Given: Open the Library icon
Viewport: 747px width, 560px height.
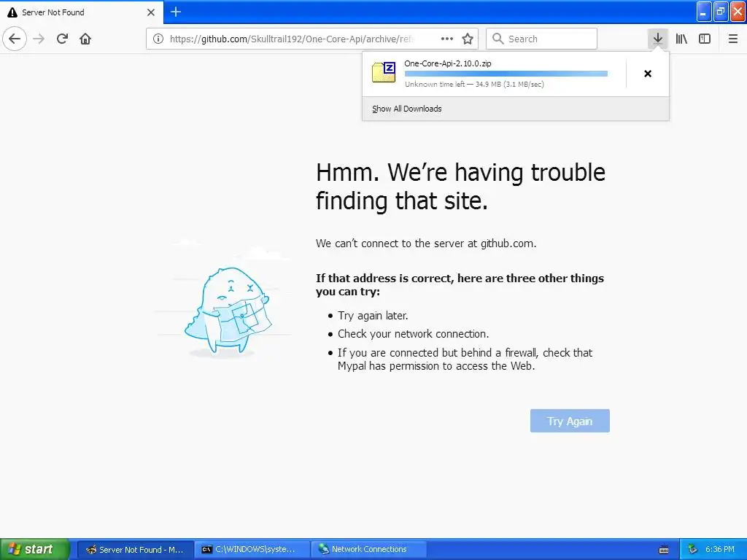Looking at the screenshot, I should click(x=681, y=39).
